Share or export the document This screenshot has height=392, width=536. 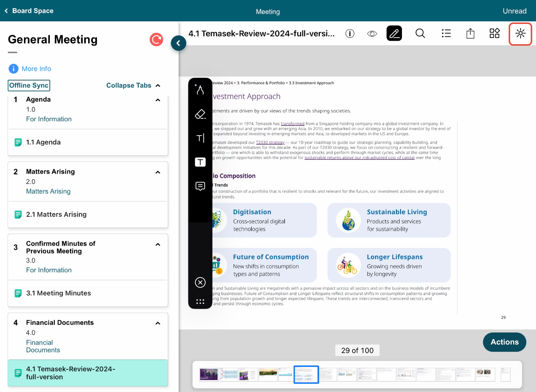(470, 34)
